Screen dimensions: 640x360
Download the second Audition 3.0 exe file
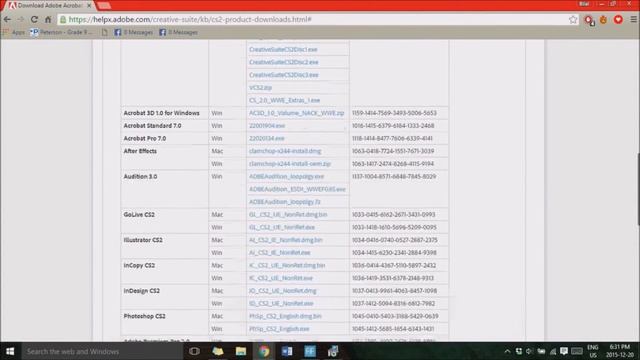pos(297,189)
